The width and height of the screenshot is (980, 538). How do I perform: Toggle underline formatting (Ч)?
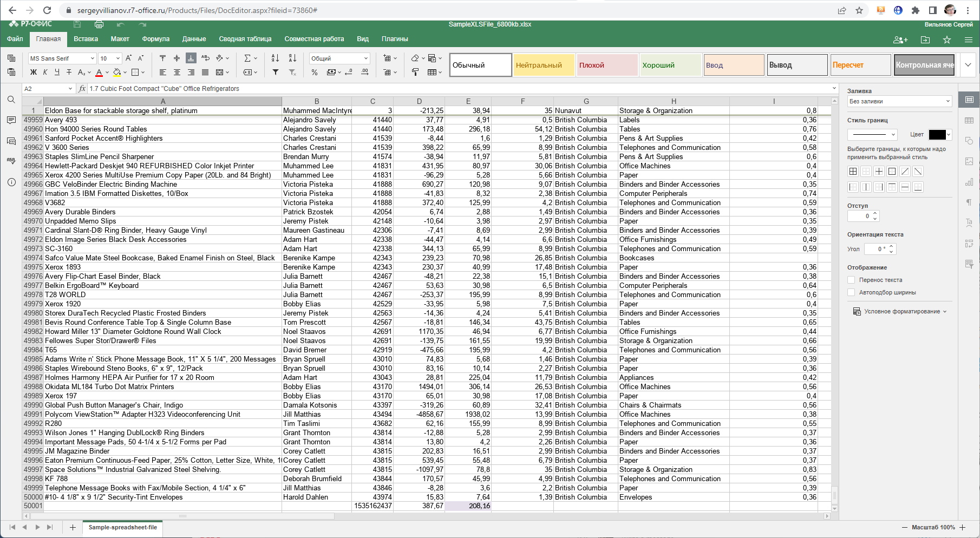coord(57,72)
